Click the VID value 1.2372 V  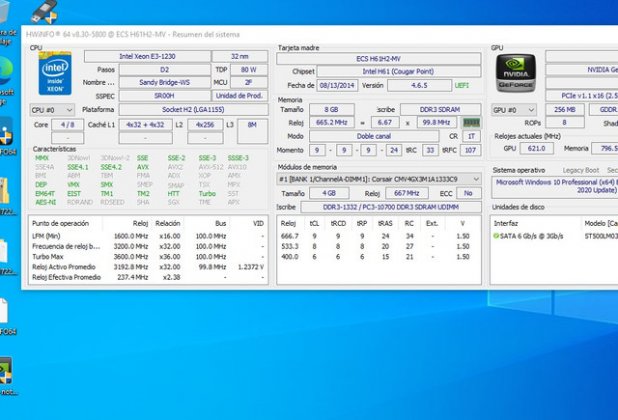pyautogui.click(x=251, y=267)
